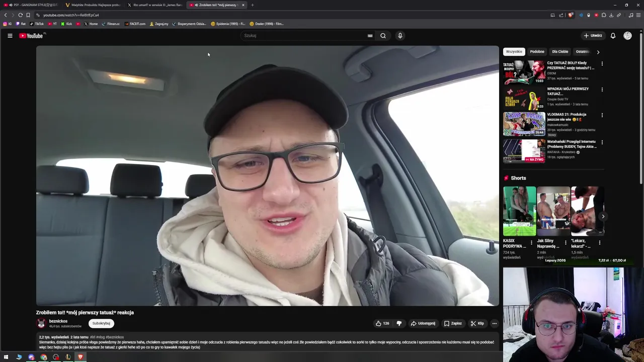The height and width of the screenshot is (362, 644).
Task: Dislike the video with thumbs down
Action: pyautogui.click(x=399, y=323)
